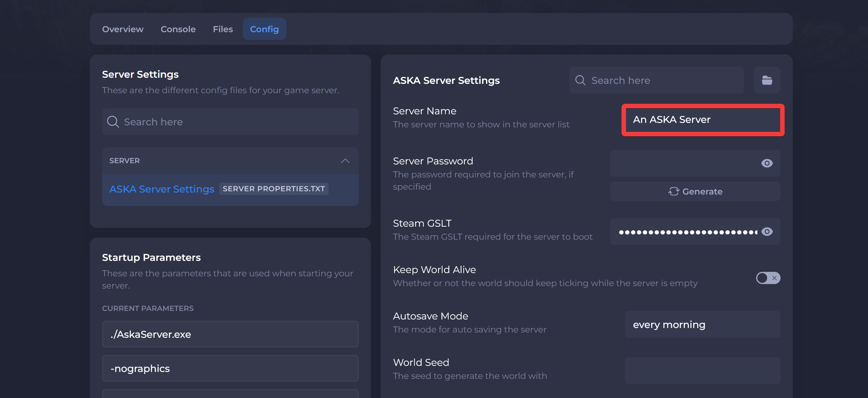Focus the Server Name input field
Screen dimensions: 868x398
[703, 120]
